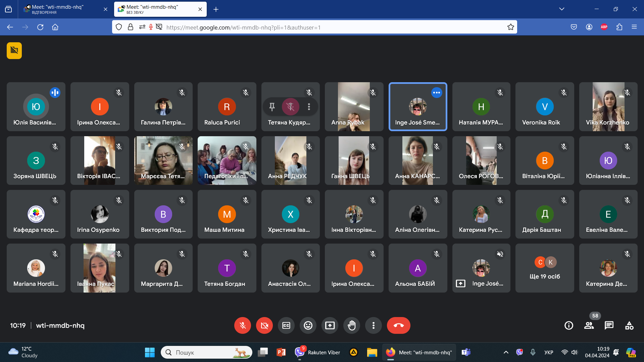This screenshot has width=644, height=362.
Task: Open meeting details info icon
Action: point(568,325)
